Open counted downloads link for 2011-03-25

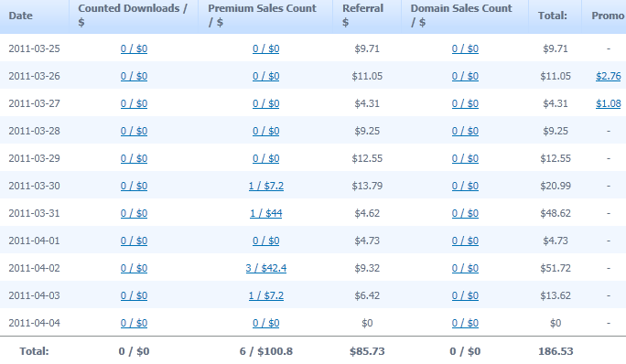135,48
